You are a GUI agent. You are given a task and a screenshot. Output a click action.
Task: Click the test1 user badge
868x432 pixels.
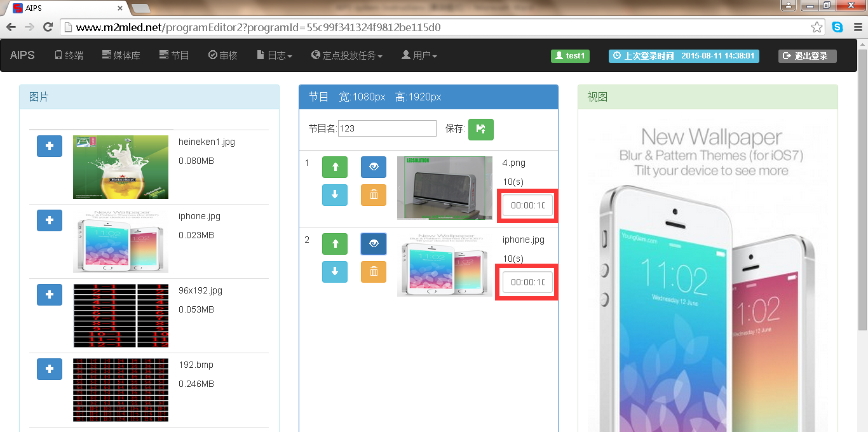(570, 56)
